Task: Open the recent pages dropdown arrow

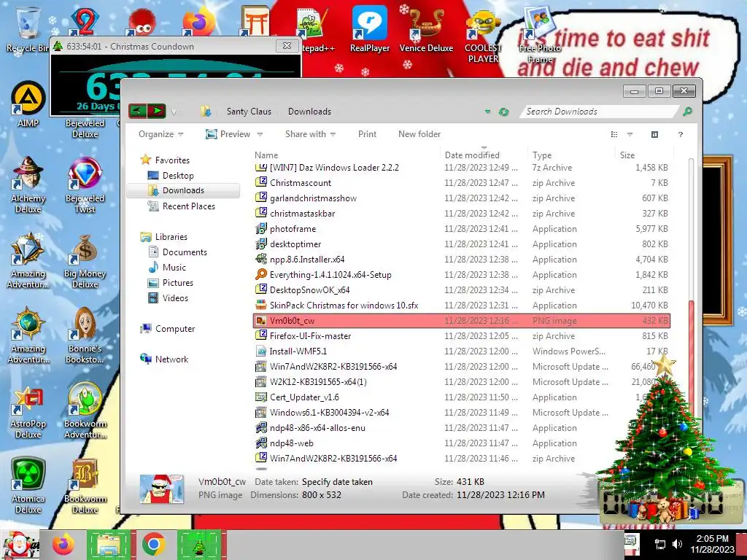Action: coord(174,112)
